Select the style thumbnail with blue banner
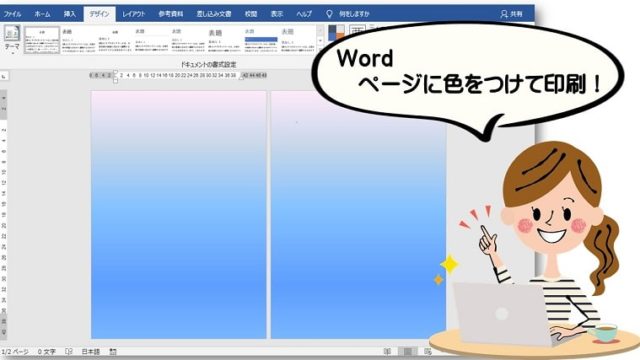This screenshot has height=360, width=640. [261, 40]
